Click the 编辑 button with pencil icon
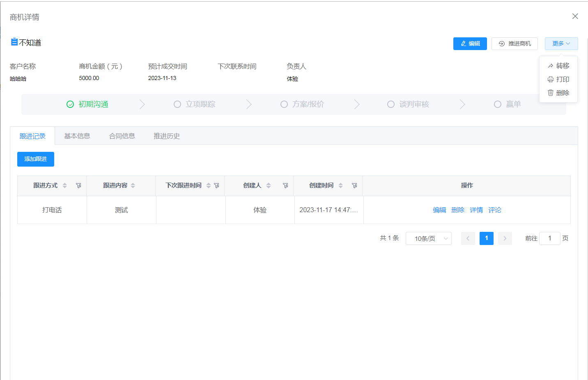588x380 pixels. [470, 43]
